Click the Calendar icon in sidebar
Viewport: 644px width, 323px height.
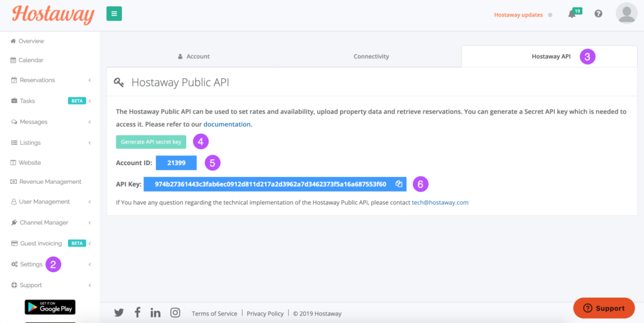pos(13,60)
